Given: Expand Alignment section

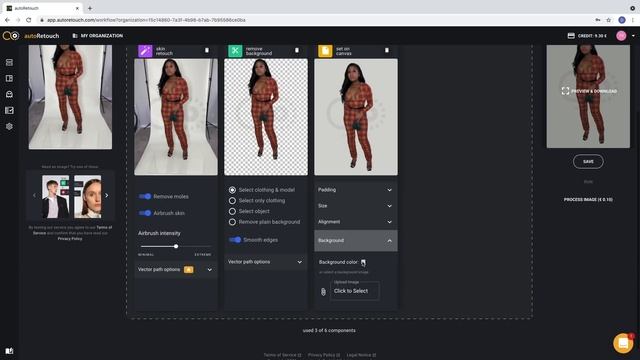Looking at the screenshot, I should pyautogui.click(x=356, y=222).
